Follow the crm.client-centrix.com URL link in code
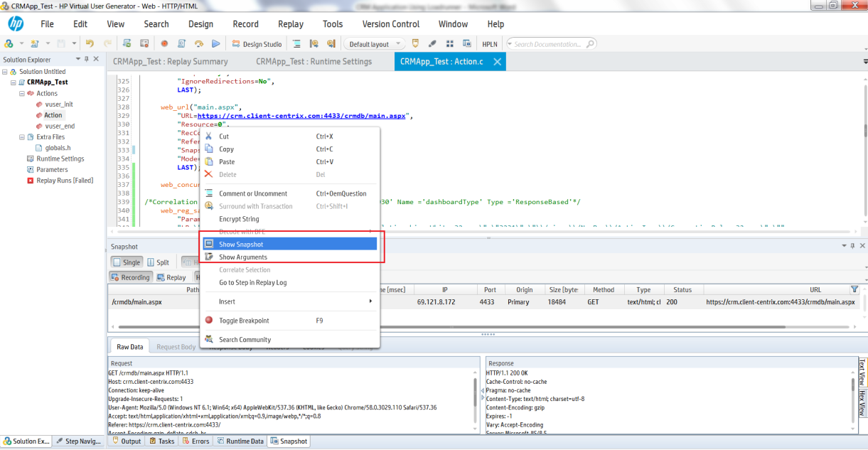 tap(301, 115)
